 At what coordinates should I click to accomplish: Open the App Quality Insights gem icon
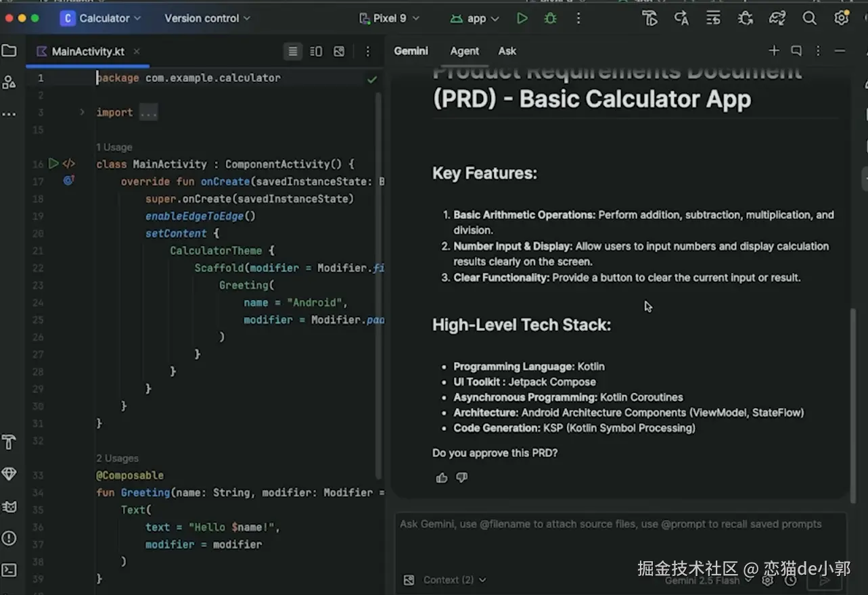click(9, 474)
